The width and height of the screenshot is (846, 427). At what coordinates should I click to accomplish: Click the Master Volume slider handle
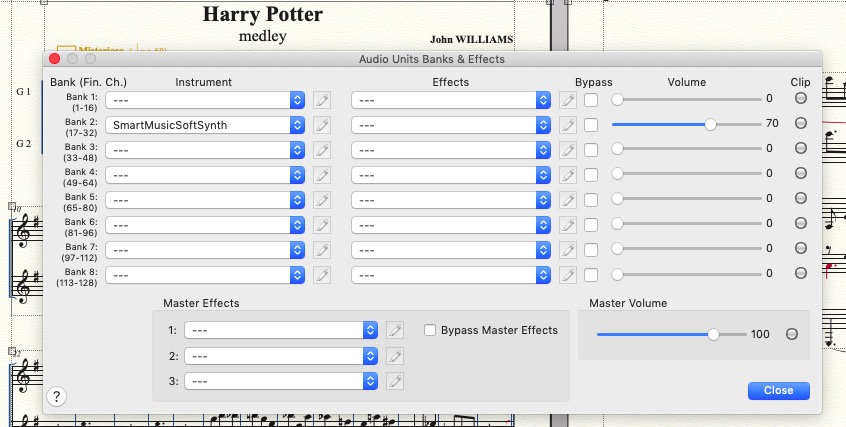click(x=713, y=334)
